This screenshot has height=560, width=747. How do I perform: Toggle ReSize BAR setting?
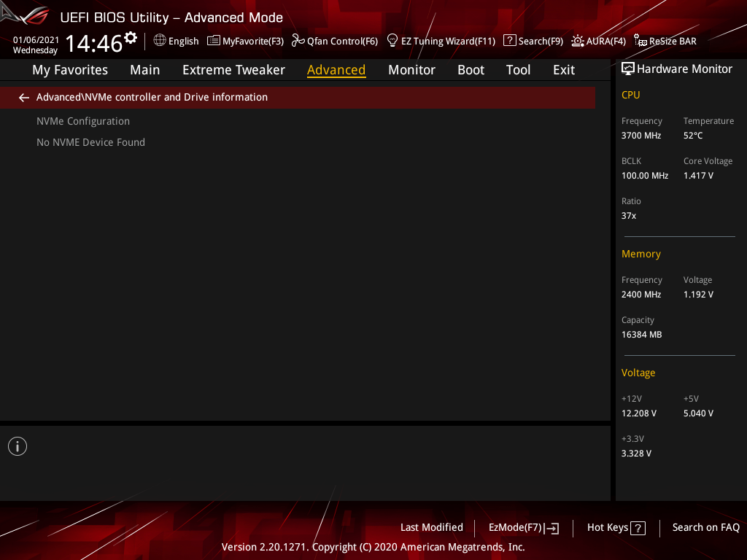(x=673, y=42)
